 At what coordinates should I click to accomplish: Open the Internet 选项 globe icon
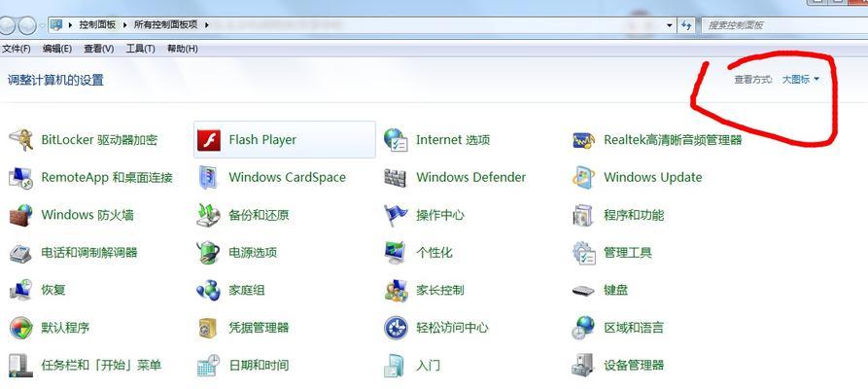click(396, 140)
